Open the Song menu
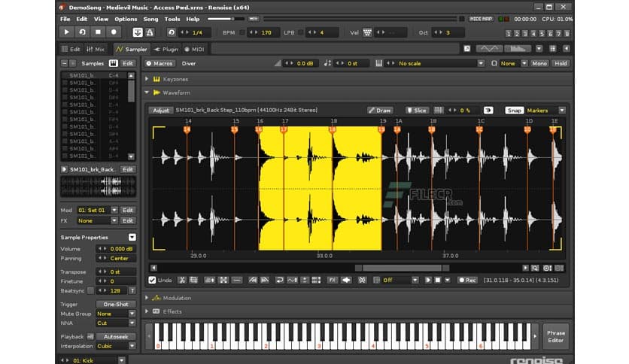629x364 pixels. (150, 19)
